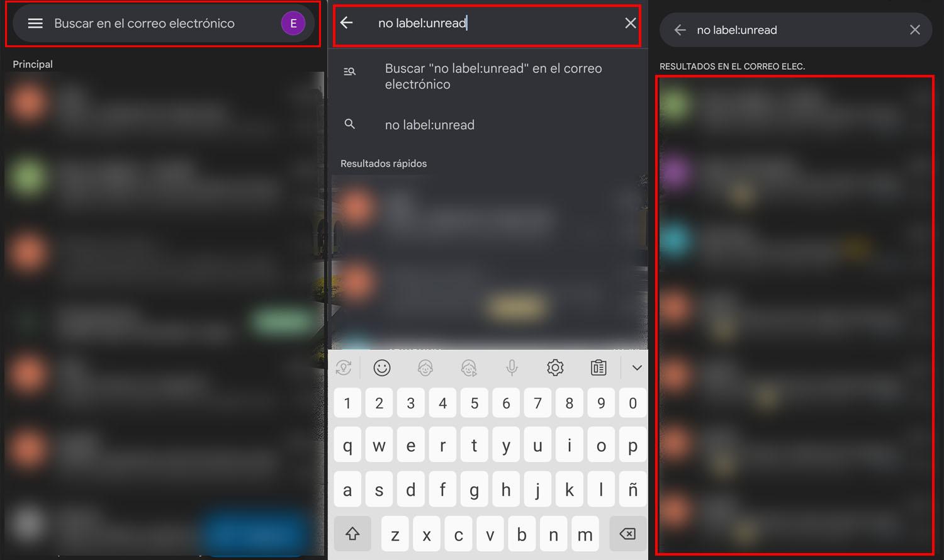This screenshot has height=560, width=944.
Task: Tap the keyboard microphone voice input icon
Action: 512,367
